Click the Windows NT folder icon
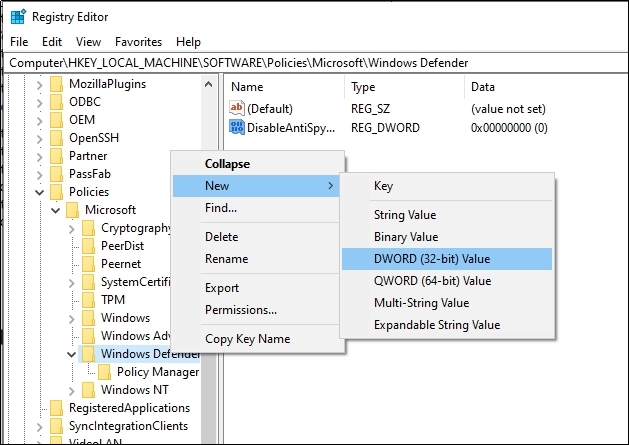 [89, 390]
